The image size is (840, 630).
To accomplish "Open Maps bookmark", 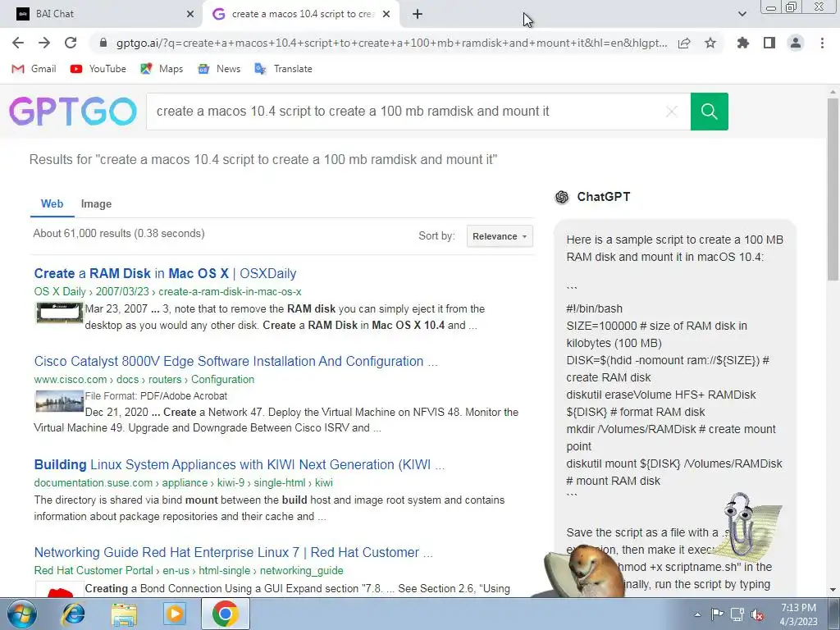I will click(162, 69).
